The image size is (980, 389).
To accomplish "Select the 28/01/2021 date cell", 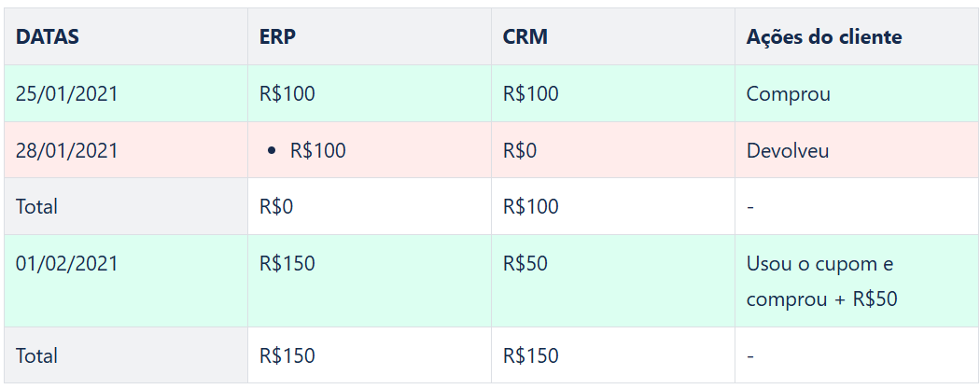I will pos(126,150).
